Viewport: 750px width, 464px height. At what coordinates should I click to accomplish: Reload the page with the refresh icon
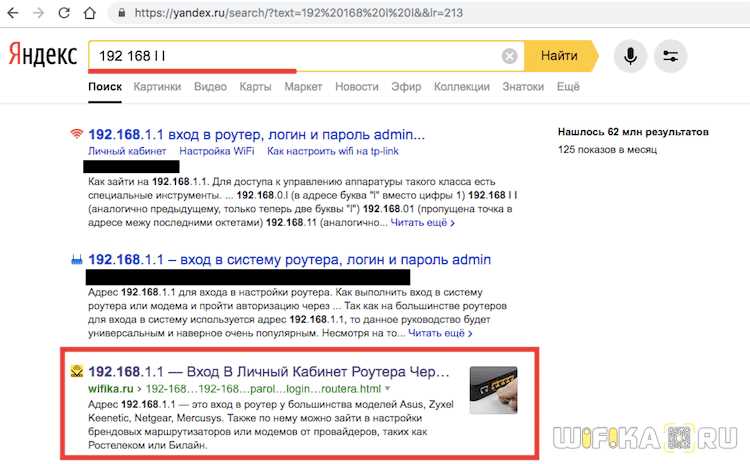pyautogui.click(x=64, y=13)
